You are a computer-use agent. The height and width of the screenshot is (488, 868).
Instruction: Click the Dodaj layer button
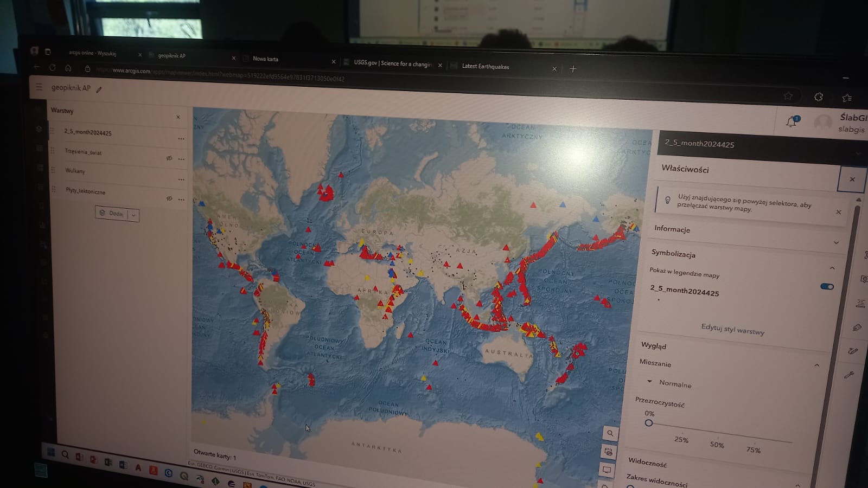(111, 214)
